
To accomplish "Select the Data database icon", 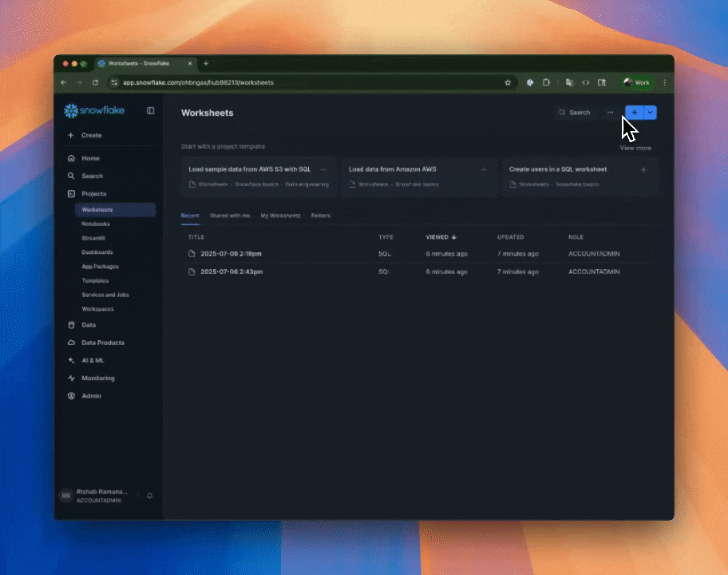I will (72, 325).
